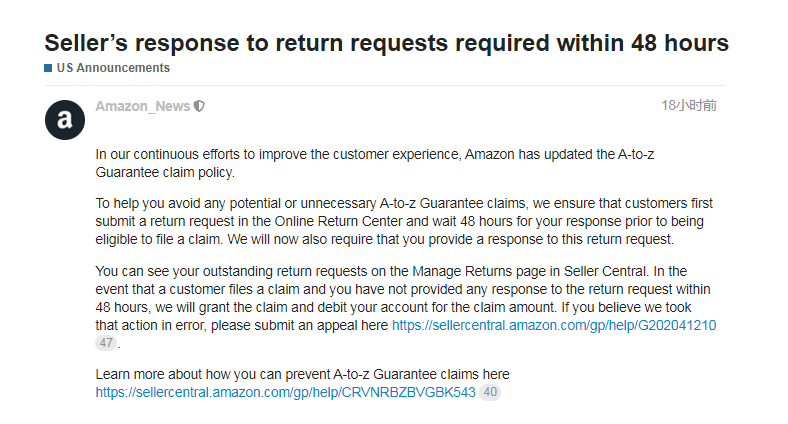The image size is (788, 424).
Task: Click the 47 click-count badge
Action: tap(107, 343)
